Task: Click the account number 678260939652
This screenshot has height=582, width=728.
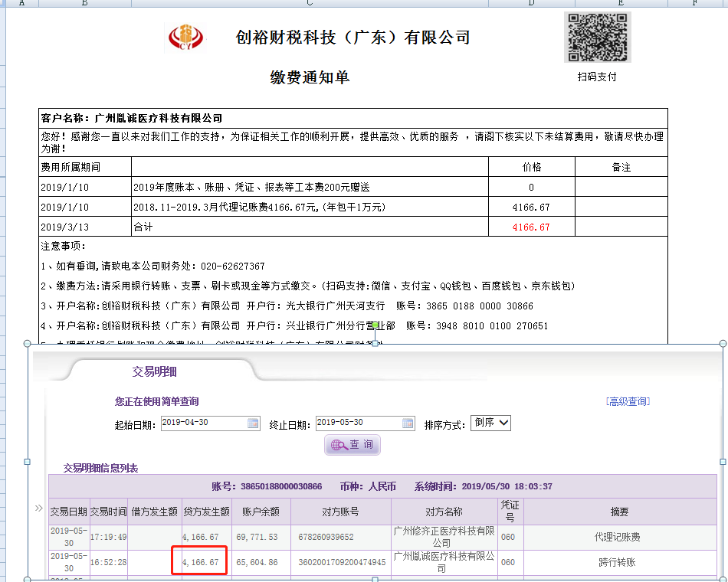Action: [x=326, y=537]
